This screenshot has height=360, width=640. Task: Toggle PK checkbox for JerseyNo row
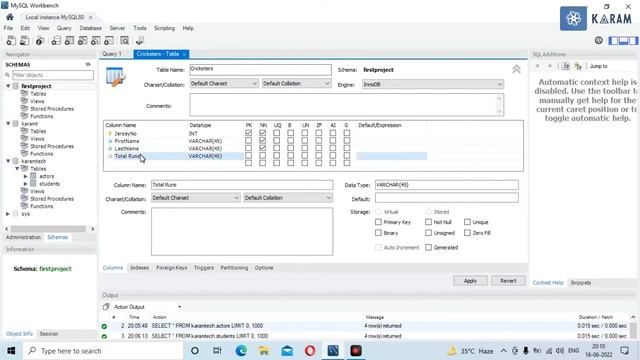[248, 133]
